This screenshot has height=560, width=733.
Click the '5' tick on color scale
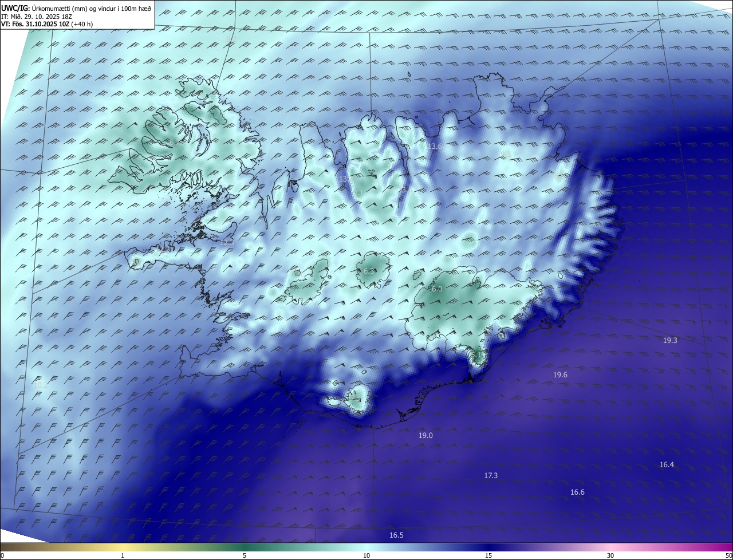coord(245,555)
